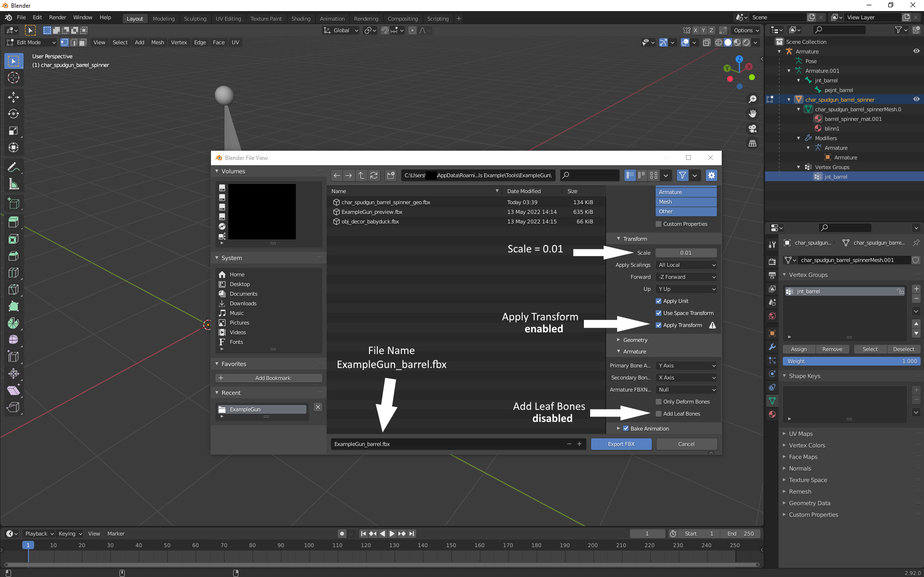Switch to Modeling workspace tab

[x=163, y=19]
